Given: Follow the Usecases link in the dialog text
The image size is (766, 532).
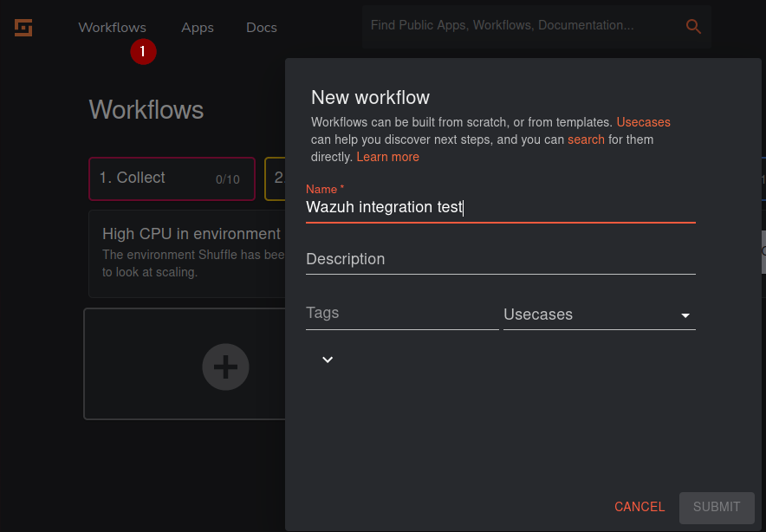Looking at the screenshot, I should 643,122.
